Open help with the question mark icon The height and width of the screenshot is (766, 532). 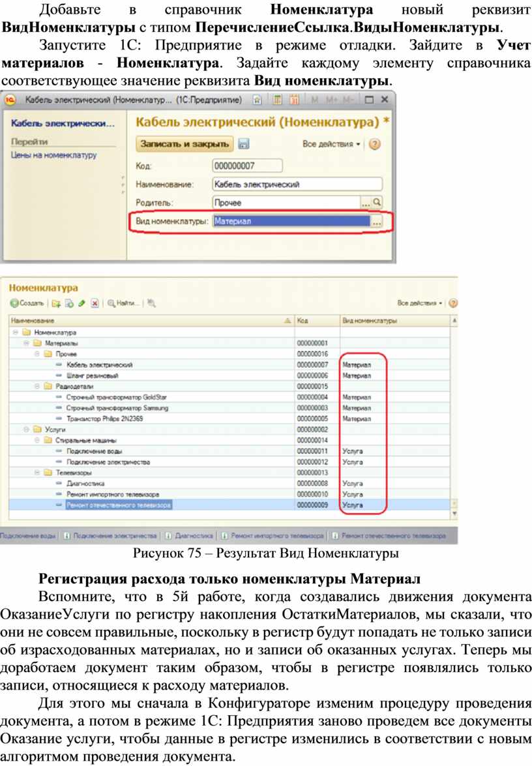pyautogui.click(x=375, y=144)
